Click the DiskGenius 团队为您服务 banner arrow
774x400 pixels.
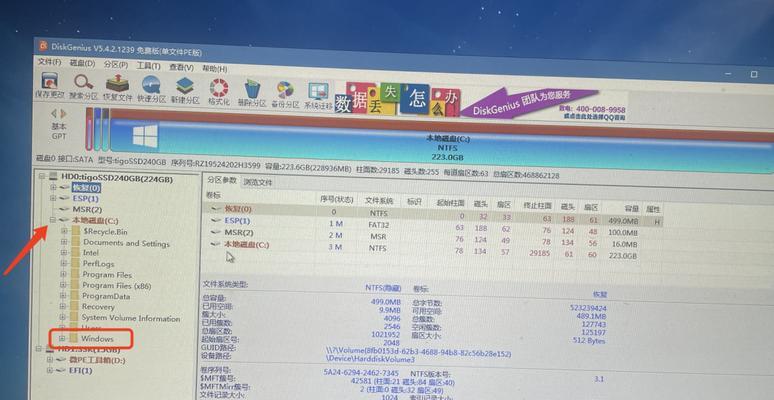[x=529, y=103]
